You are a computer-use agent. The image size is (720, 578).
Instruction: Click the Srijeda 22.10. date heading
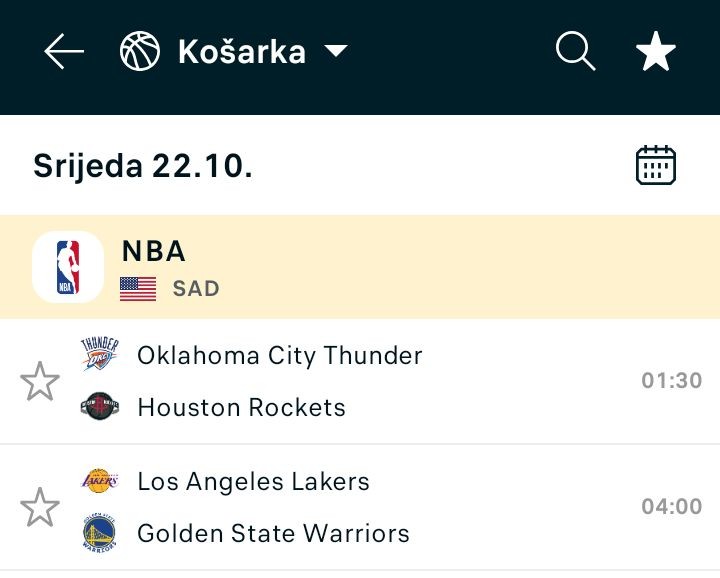click(142, 165)
